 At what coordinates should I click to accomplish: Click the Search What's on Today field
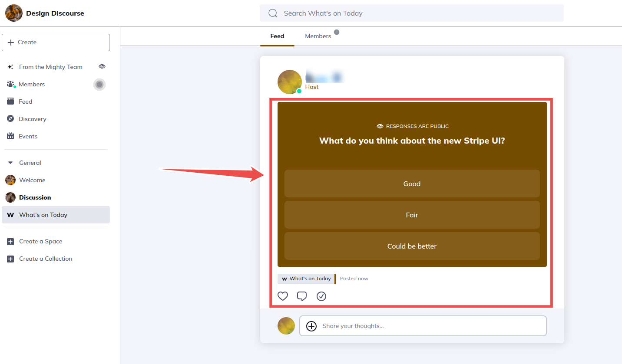click(412, 13)
